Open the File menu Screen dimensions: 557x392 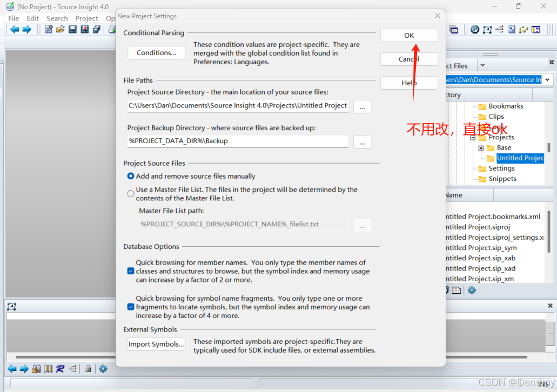coord(14,18)
